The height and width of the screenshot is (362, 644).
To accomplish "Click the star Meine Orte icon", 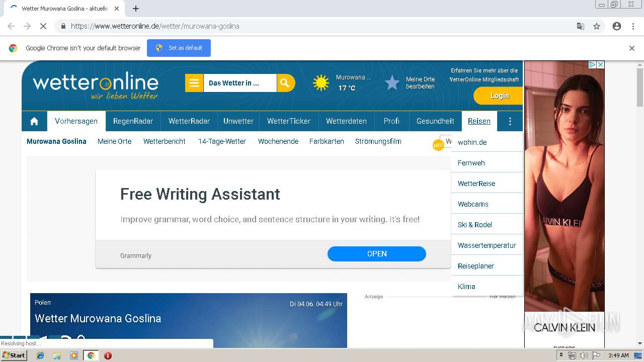I will [x=392, y=82].
